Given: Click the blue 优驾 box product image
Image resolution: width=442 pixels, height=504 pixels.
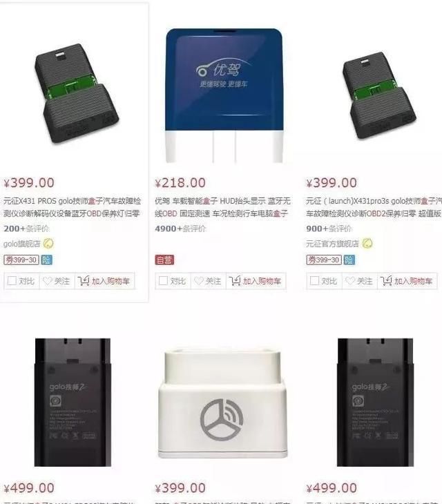Looking at the screenshot, I should pos(224,95).
